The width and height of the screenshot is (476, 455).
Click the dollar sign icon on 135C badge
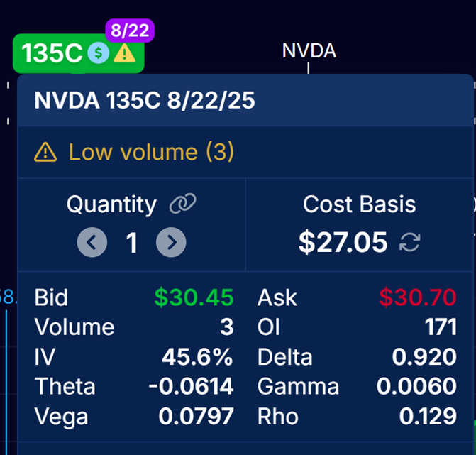click(98, 53)
